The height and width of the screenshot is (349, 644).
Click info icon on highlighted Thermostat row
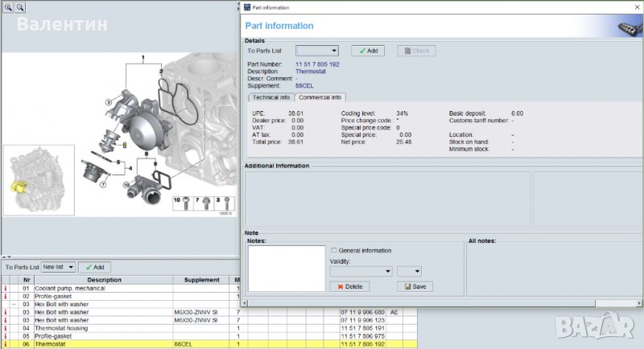[x=6, y=344]
